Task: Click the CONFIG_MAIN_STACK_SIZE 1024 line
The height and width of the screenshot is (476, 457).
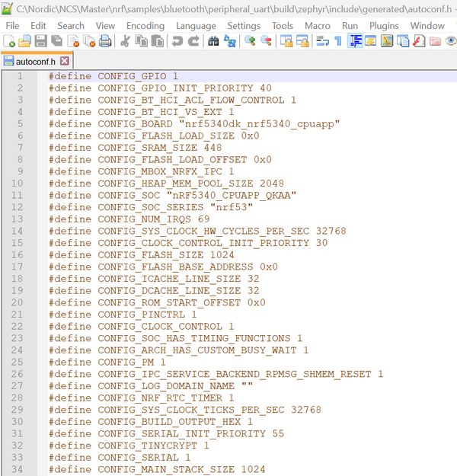Action: [157, 469]
